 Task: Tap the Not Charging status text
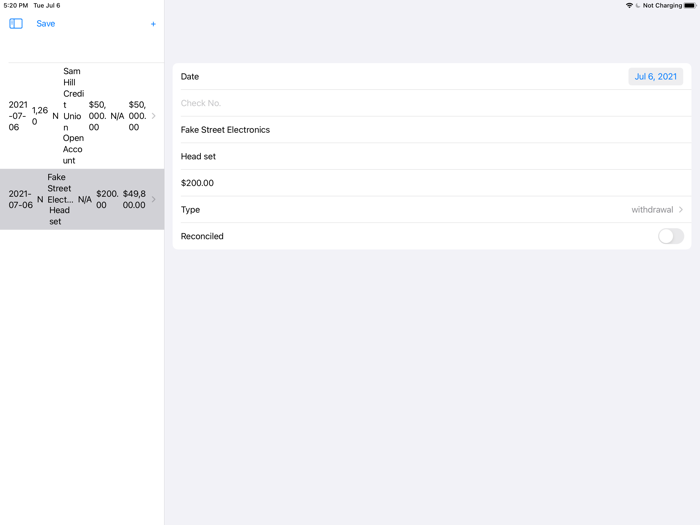click(662, 6)
